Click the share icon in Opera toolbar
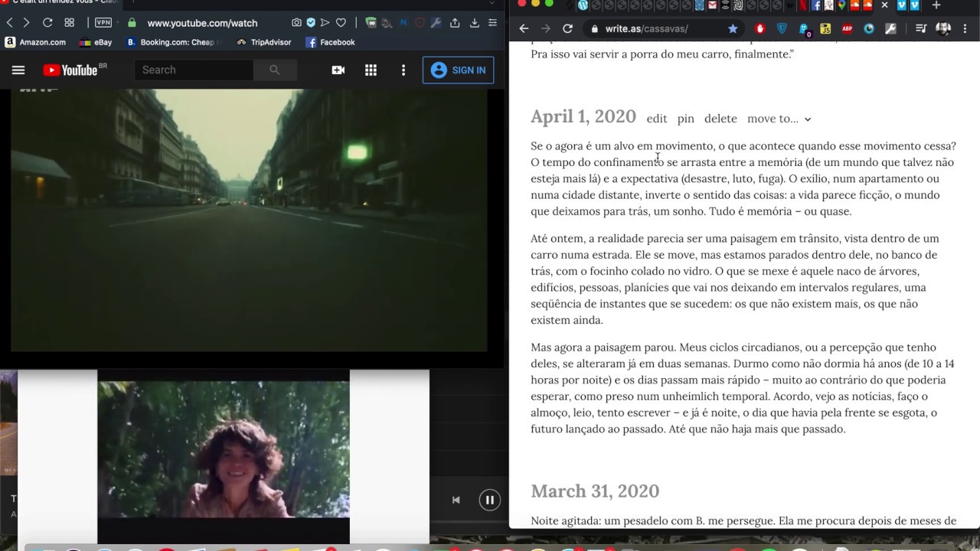The height and width of the screenshot is (551, 980). [x=455, y=23]
